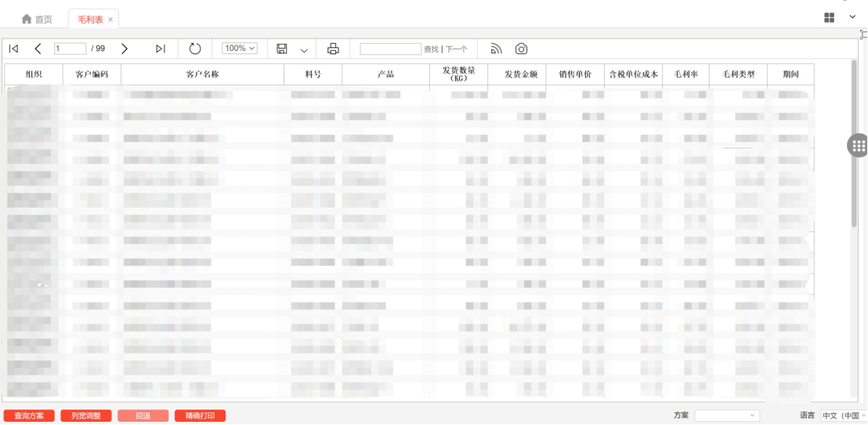Advance to the next report page

click(x=125, y=49)
